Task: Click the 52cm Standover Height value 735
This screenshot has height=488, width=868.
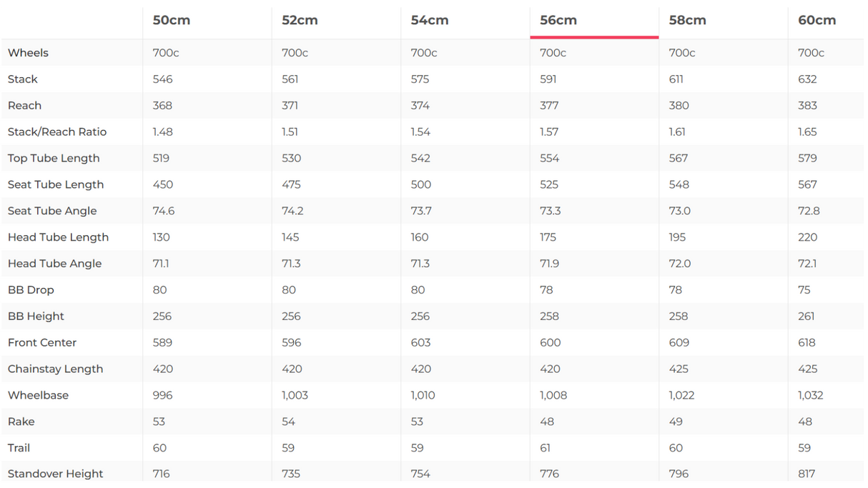Action: tap(291, 474)
